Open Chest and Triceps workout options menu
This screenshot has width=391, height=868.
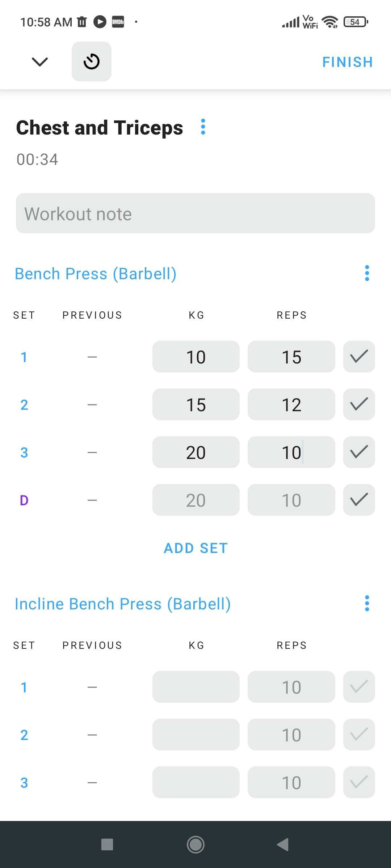(203, 127)
